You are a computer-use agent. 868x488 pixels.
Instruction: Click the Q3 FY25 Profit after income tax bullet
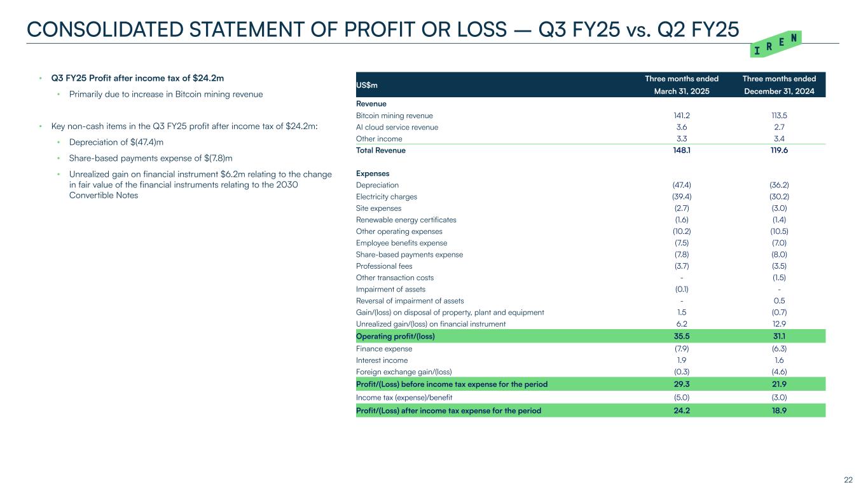[137, 79]
